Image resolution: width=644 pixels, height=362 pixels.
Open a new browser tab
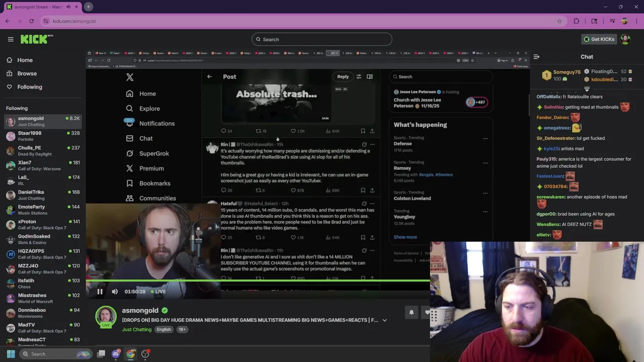[88, 7]
